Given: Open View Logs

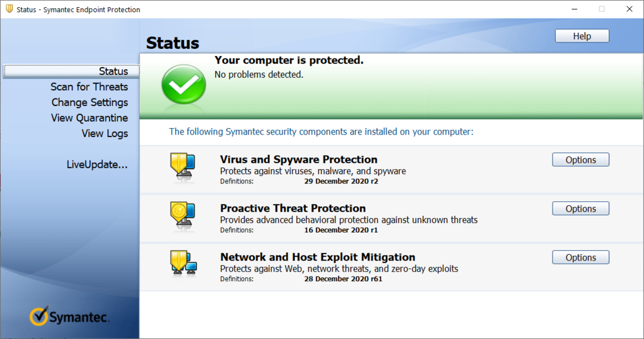Looking at the screenshot, I should 104,133.
